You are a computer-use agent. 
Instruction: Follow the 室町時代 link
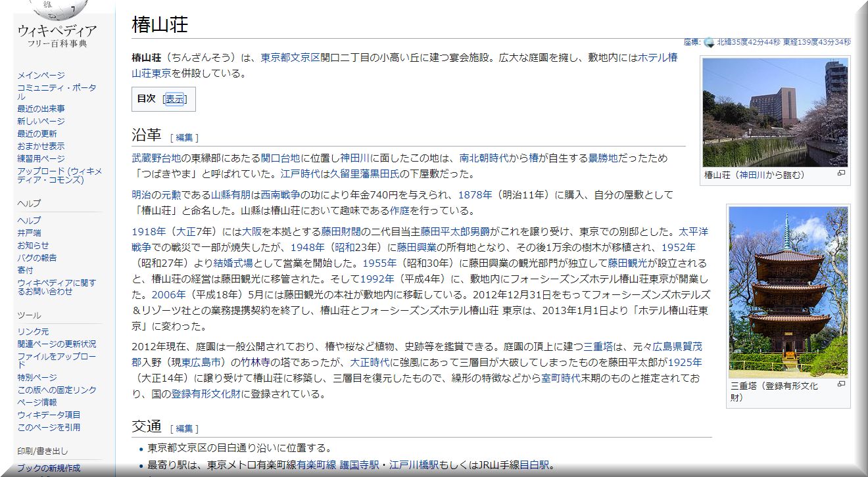click(x=561, y=378)
